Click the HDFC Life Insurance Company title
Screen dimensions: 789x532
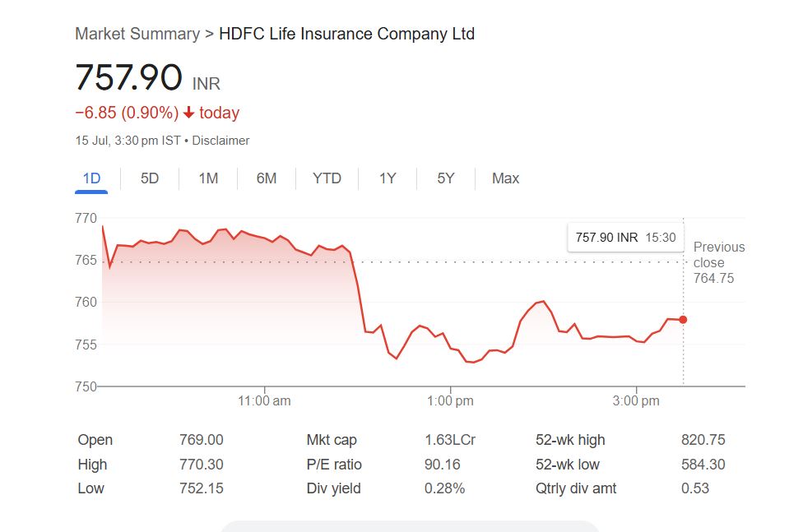coord(346,34)
